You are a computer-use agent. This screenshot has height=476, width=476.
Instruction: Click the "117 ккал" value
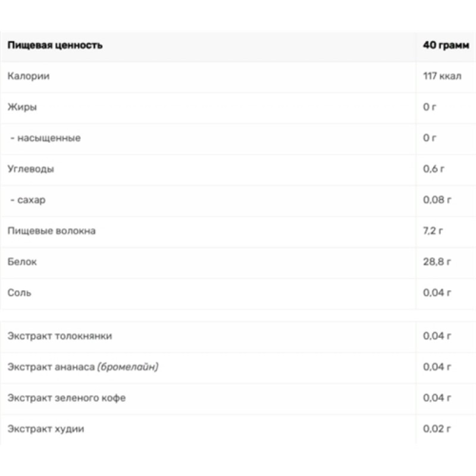point(442,76)
